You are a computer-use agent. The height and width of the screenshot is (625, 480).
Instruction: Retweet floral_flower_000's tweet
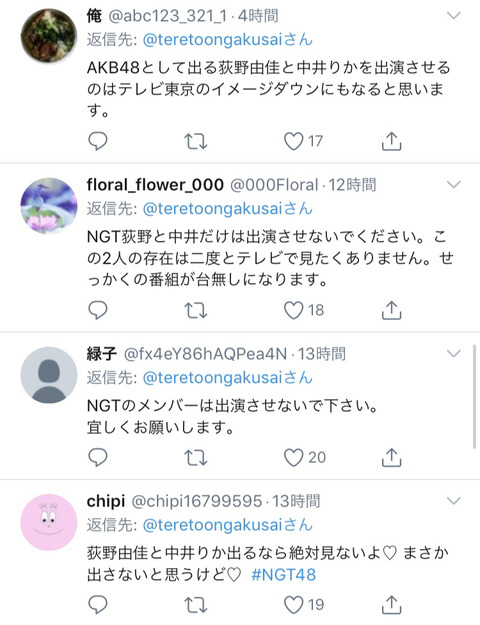196,310
